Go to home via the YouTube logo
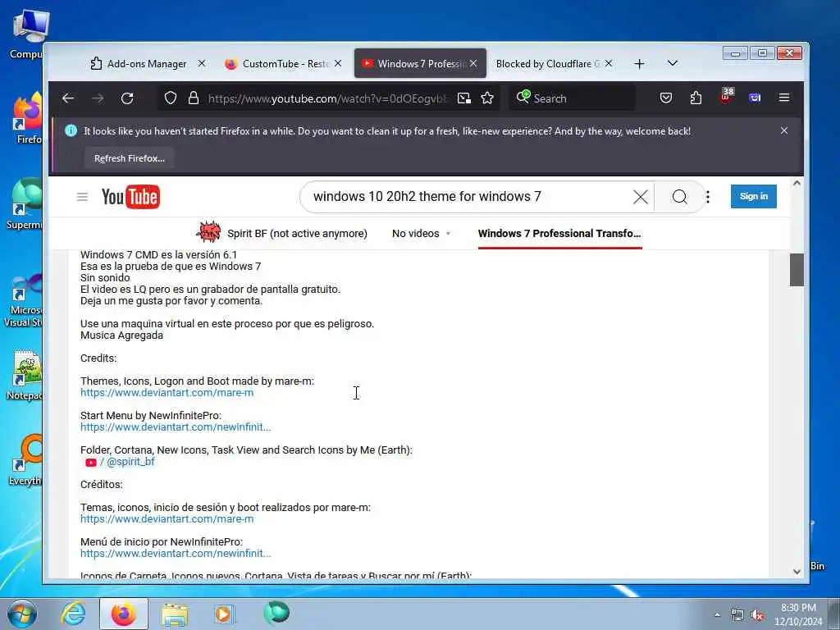This screenshot has height=630, width=840. click(130, 197)
